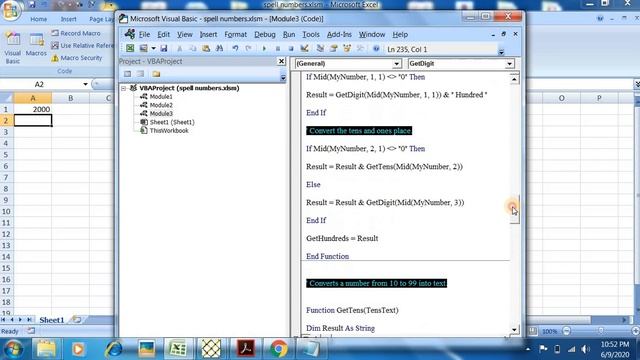This screenshot has width=640, height=360.
Task: Select Module3 in project tree
Action: (161, 113)
